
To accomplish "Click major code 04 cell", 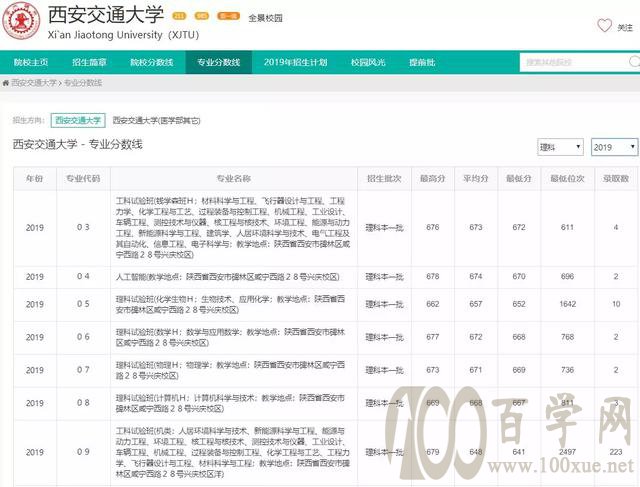I will (x=83, y=277).
